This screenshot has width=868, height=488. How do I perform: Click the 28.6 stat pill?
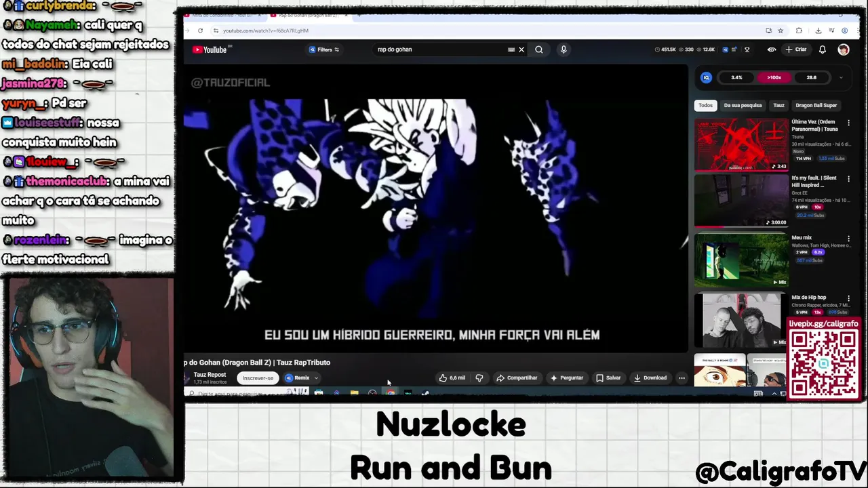coord(811,77)
